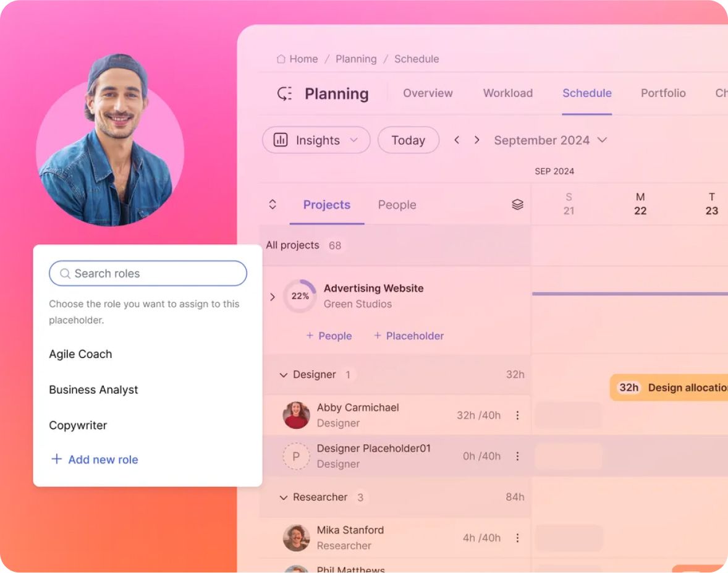
Task: Click the search magnifier icon
Action: [65, 273]
